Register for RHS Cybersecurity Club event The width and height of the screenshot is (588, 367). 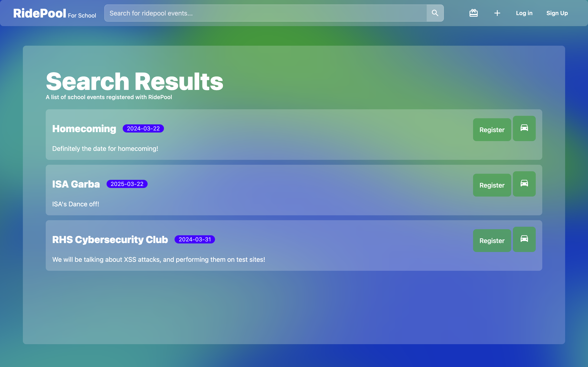click(x=492, y=241)
